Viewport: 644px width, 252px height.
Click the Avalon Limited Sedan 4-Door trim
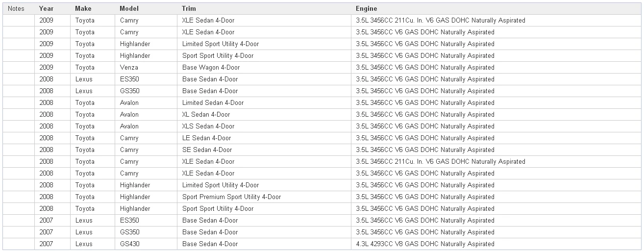tap(213, 102)
